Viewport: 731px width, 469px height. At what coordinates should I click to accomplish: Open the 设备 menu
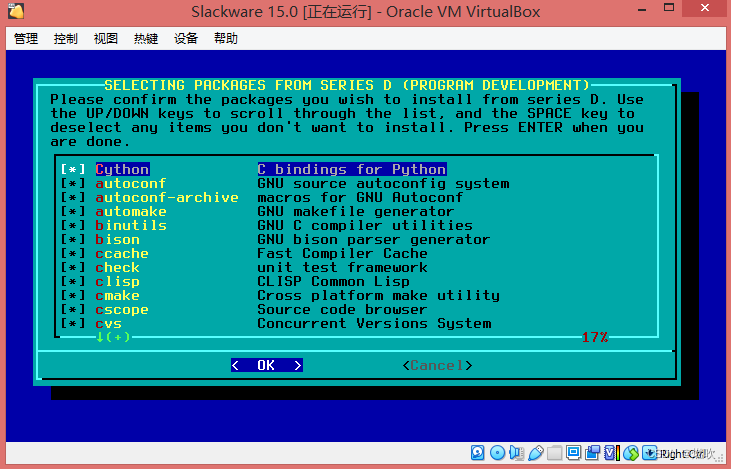186,38
